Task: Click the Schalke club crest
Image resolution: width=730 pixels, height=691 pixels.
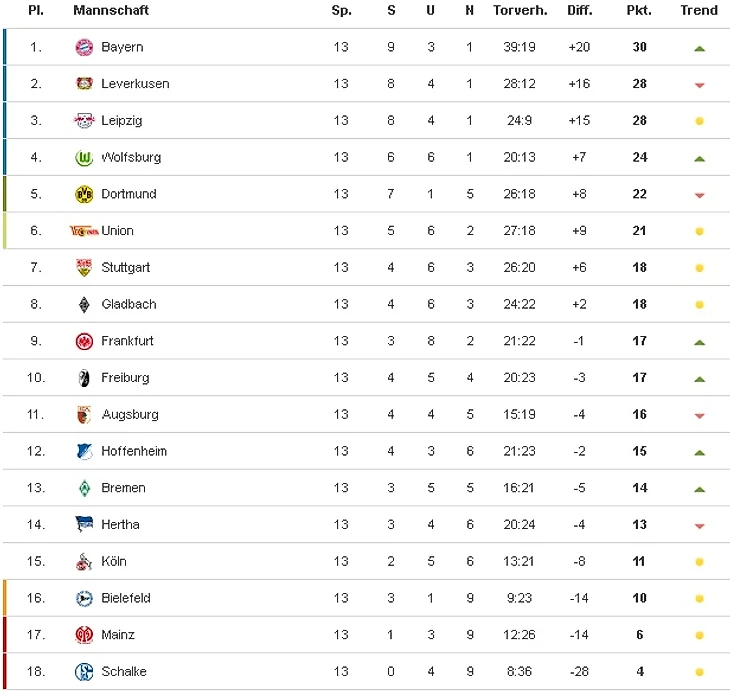Action: point(84,671)
